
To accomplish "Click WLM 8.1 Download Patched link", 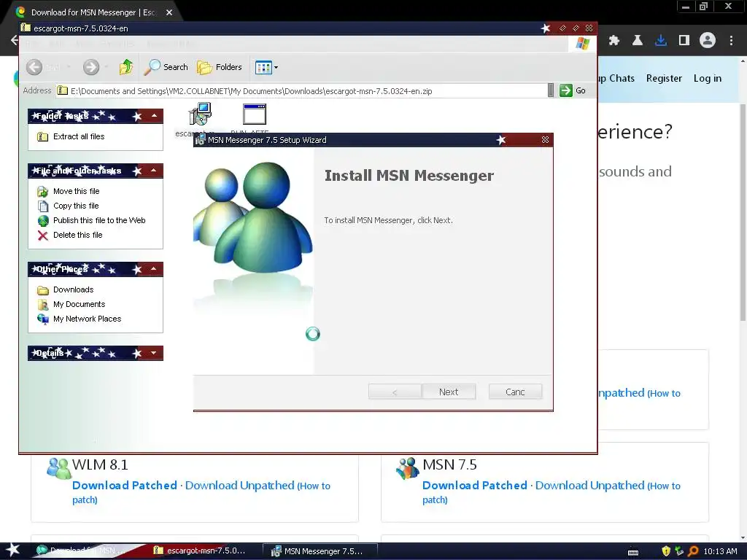I will click(124, 485).
